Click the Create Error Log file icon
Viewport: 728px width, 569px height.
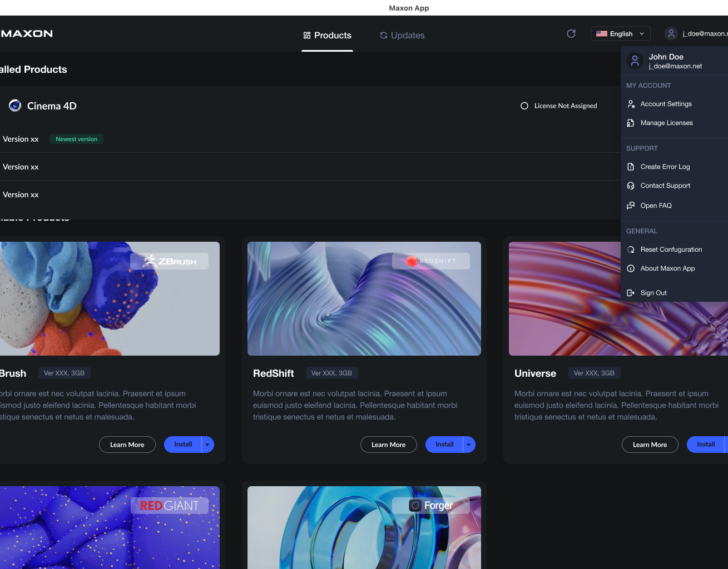click(631, 167)
